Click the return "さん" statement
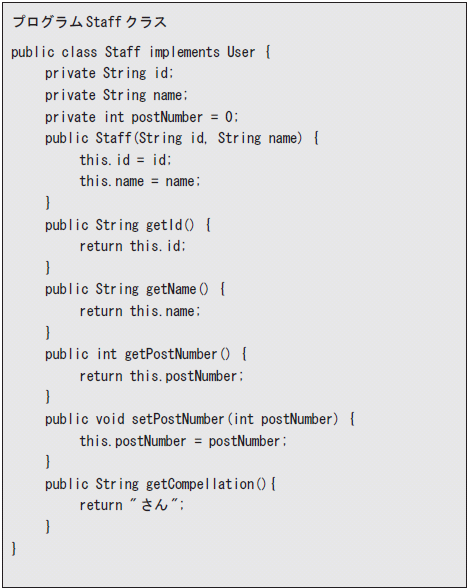The width and height of the screenshot is (467, 588). (x=132, y=505)
